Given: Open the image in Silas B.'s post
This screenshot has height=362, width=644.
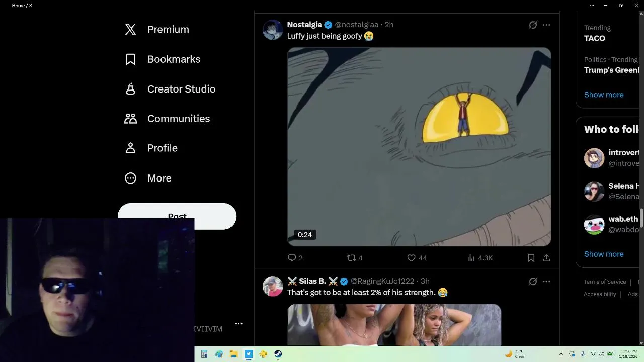Looking at the screenshot, I should [394, 325].
